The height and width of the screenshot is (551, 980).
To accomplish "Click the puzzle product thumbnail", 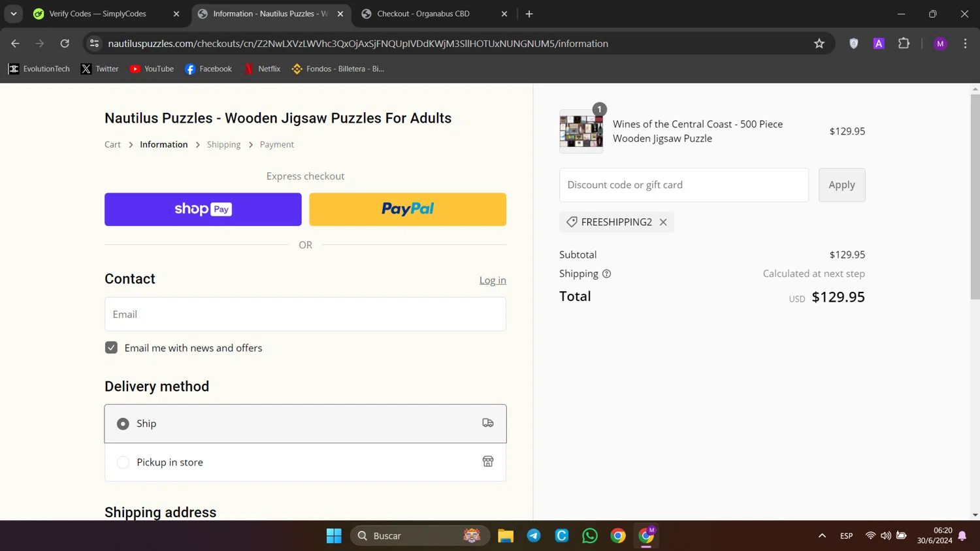I will click(x=581, y=131).
